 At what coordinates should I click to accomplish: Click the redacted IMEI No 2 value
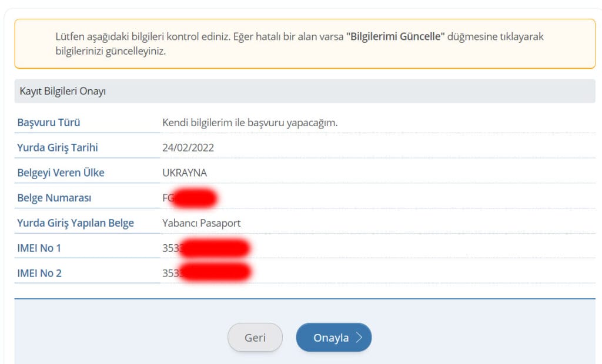click(206, 273)
